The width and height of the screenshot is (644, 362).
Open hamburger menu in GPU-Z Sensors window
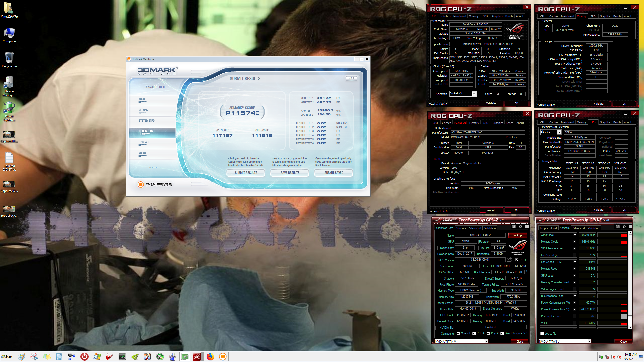pyautogui.click(x=630, y=227)
